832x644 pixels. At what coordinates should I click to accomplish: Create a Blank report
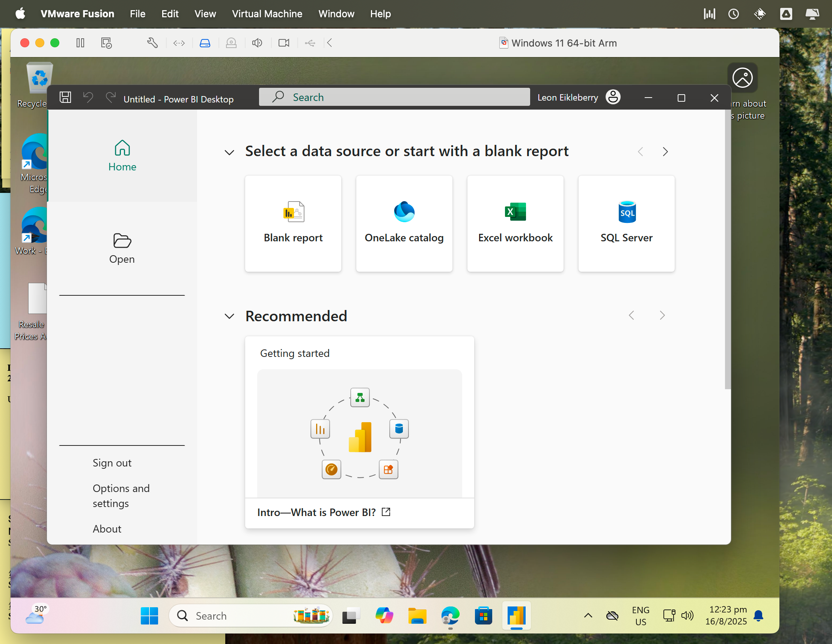[293, 224]
